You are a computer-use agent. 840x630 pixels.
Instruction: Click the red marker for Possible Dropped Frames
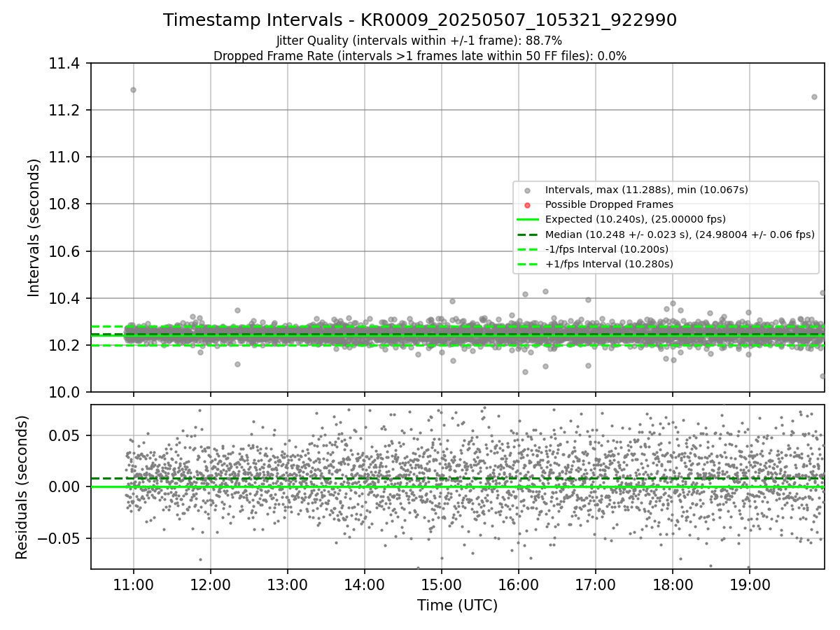pos(528,205)
